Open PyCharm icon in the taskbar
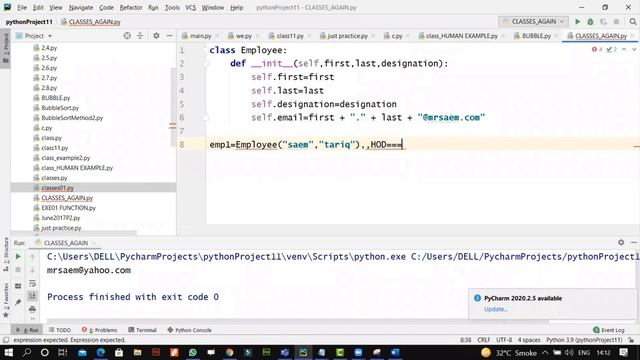Screen dimensions: 640x360 pos(303,352)
